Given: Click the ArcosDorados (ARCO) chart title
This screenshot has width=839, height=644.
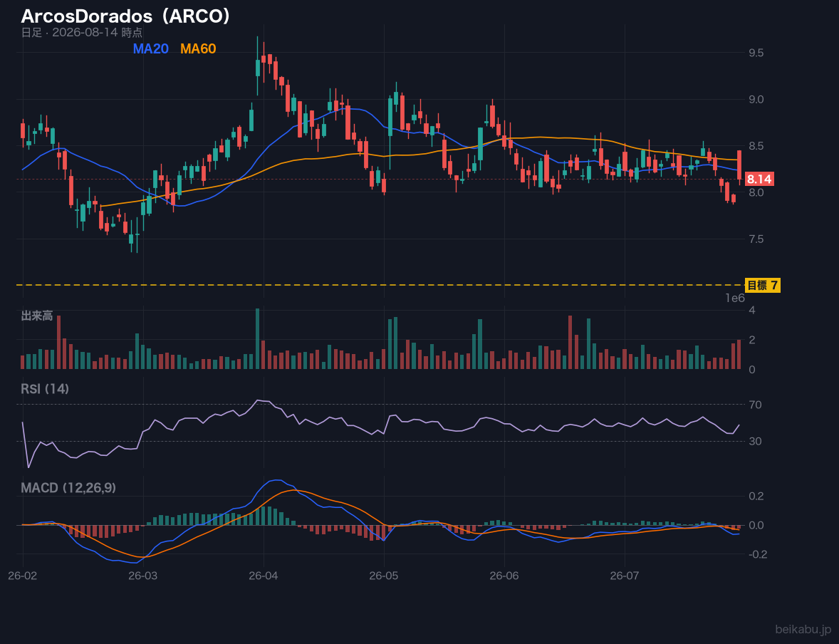Looking at the screenshot, I should coord(125,16).
